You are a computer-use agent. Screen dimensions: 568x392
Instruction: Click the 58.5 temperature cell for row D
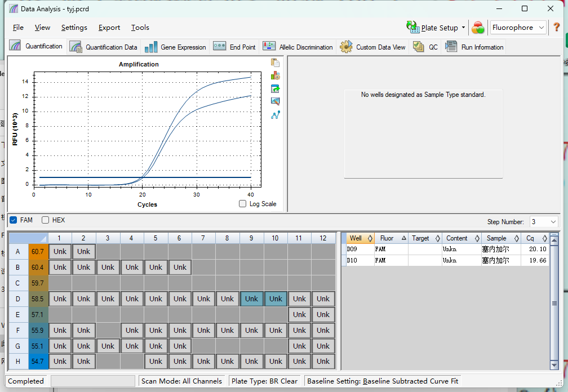38,299
